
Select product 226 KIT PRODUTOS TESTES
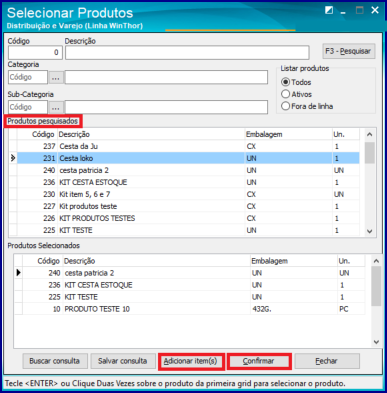188,218
